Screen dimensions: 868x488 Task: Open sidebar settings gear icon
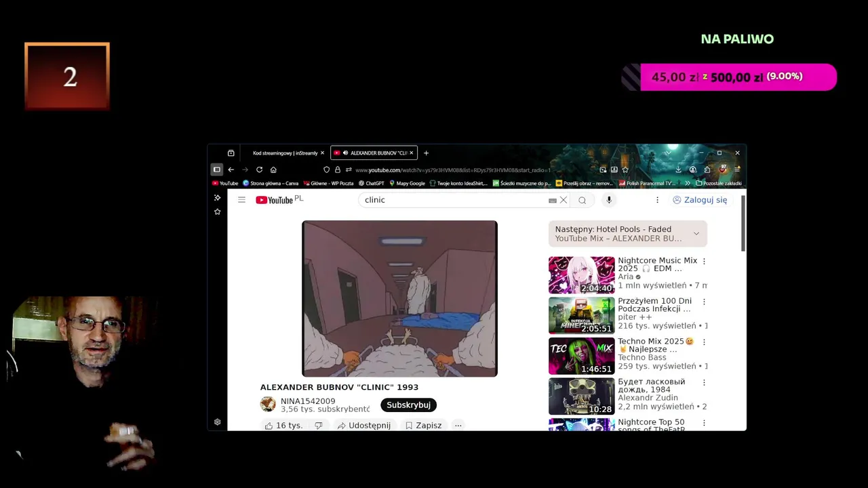click(217, 422)
